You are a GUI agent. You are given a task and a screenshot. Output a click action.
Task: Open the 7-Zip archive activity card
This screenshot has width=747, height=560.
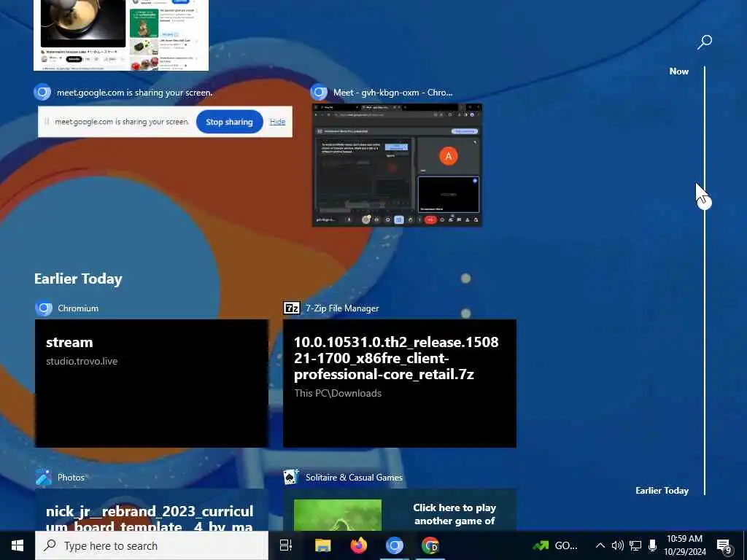(x=400, y=384)
